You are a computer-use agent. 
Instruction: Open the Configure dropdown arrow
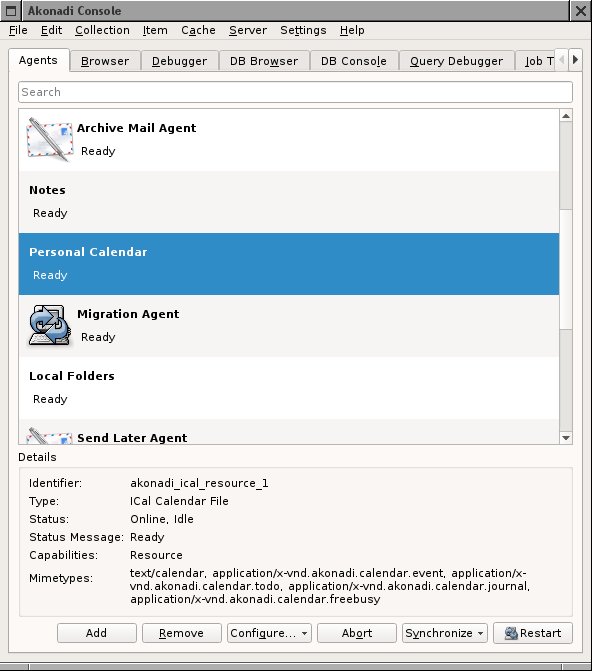point(304,633)
